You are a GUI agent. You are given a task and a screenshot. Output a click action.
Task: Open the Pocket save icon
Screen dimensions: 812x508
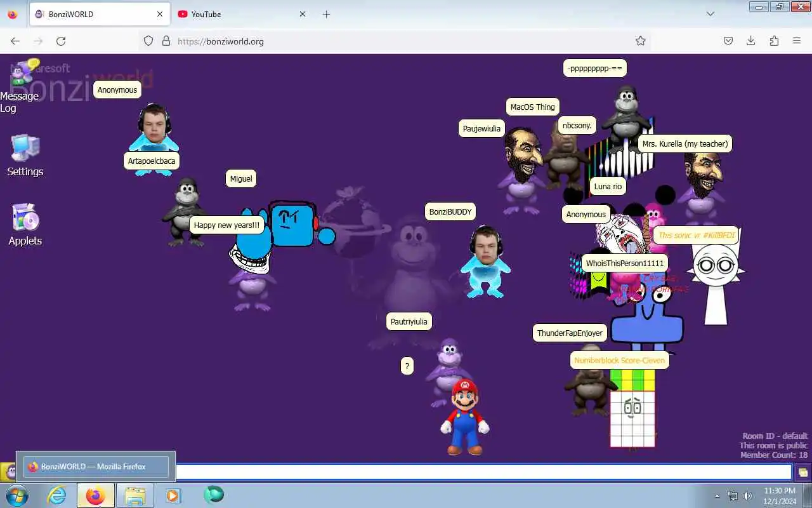728,41
